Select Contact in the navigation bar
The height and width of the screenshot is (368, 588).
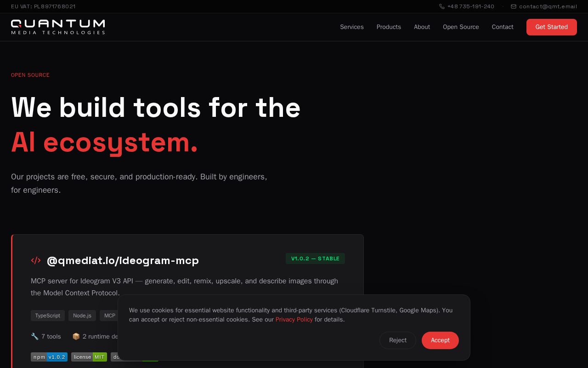503,27
